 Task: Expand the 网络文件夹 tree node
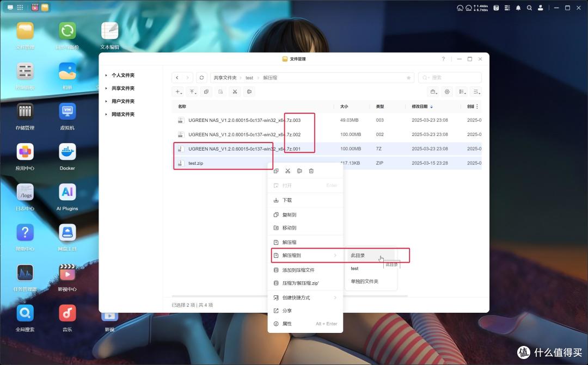(106, 114)
